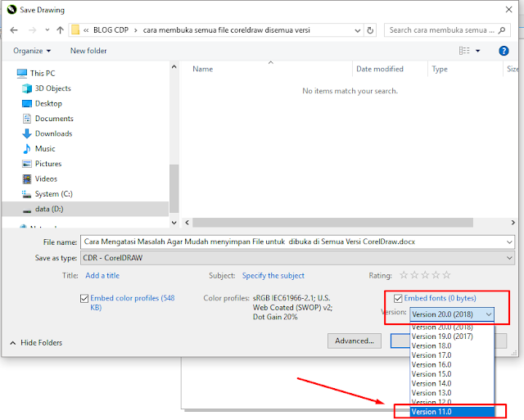Close the Save Drawing dialog
524x420 pixels.
pos(508,10)
